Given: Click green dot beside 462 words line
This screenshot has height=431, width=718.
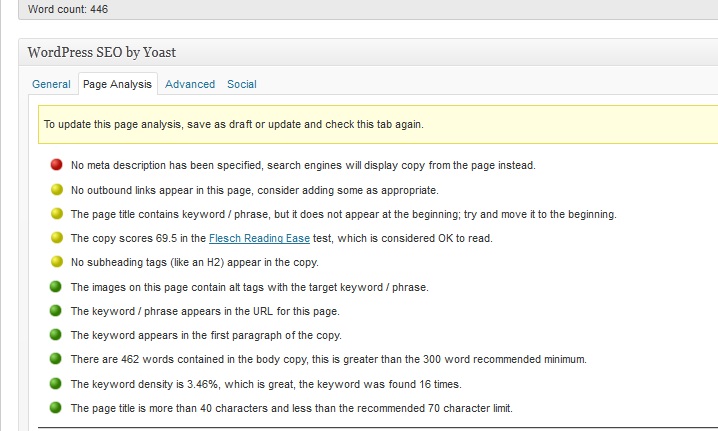Looking at the screenshot, I should (x=55, y=358).
